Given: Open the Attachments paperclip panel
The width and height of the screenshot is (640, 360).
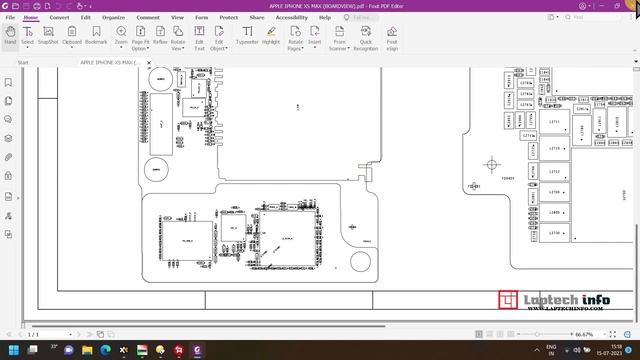Looking at the screenshot, I should point(8,157).
